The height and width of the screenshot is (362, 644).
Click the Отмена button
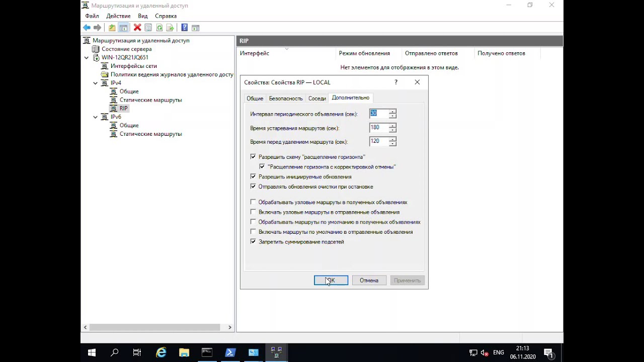point(369,281)
